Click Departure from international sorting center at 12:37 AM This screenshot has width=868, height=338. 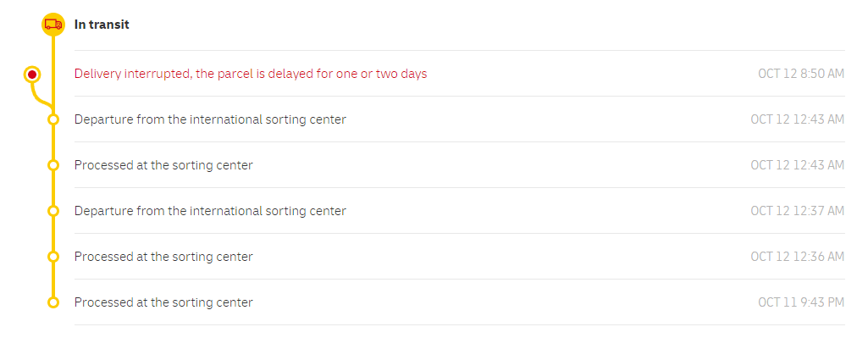210,211
